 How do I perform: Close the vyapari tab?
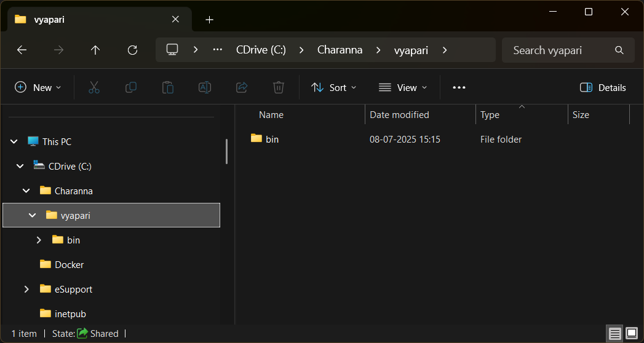[175, 19]
